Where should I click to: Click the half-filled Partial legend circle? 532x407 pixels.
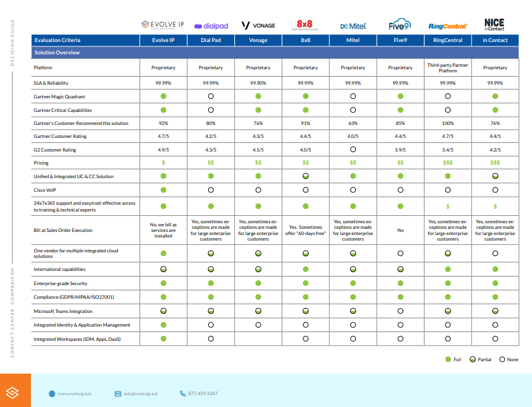click(x=473, y=359)
